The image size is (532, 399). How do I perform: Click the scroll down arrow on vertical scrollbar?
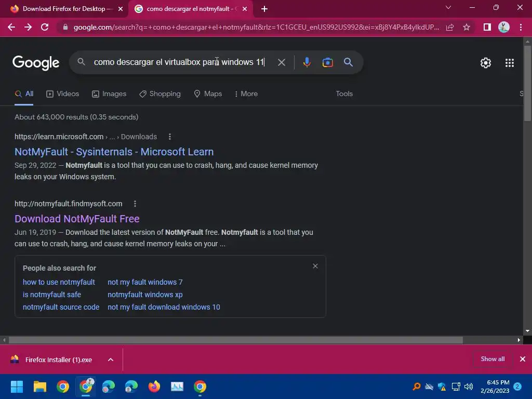coord(527,331)
